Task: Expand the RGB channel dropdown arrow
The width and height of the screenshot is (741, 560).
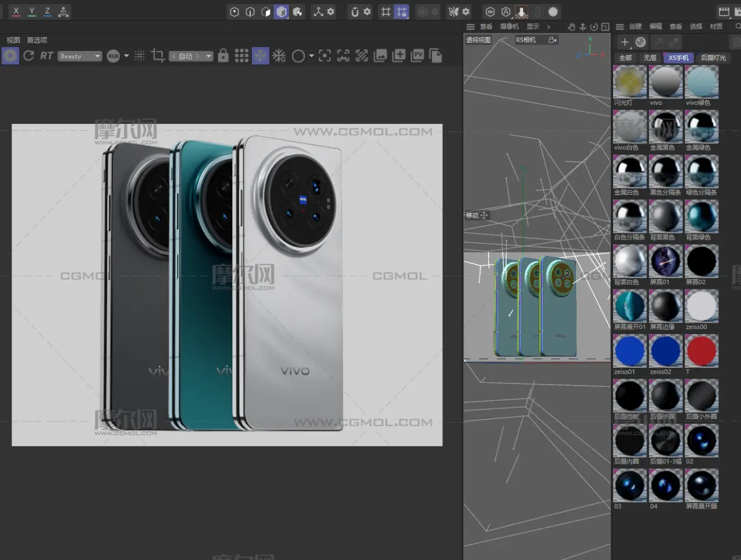Action: [x=126, y=56]
